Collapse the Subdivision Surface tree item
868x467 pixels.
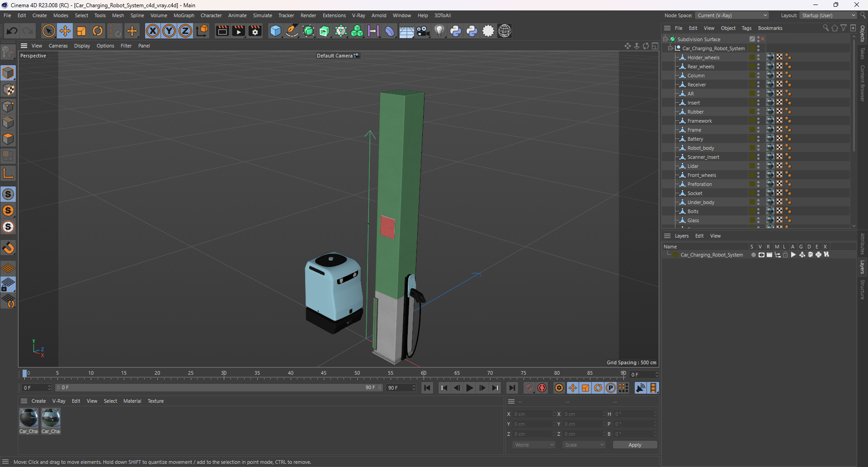666,39
